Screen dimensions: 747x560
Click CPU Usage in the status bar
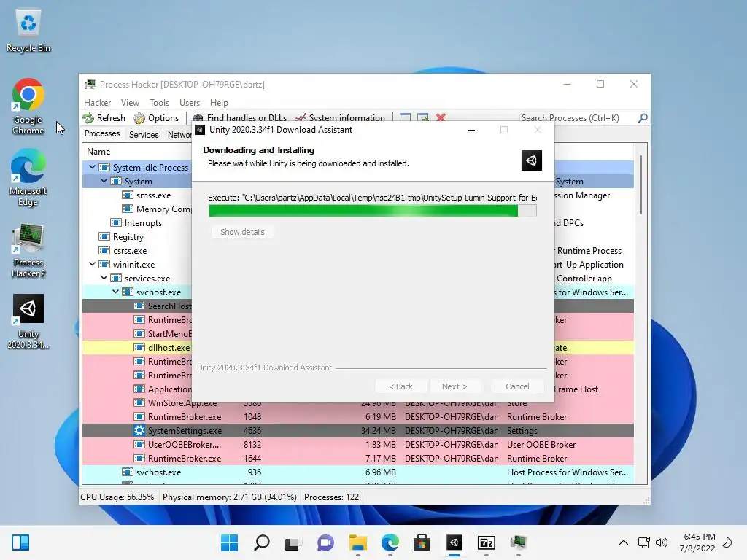(117, 497)
